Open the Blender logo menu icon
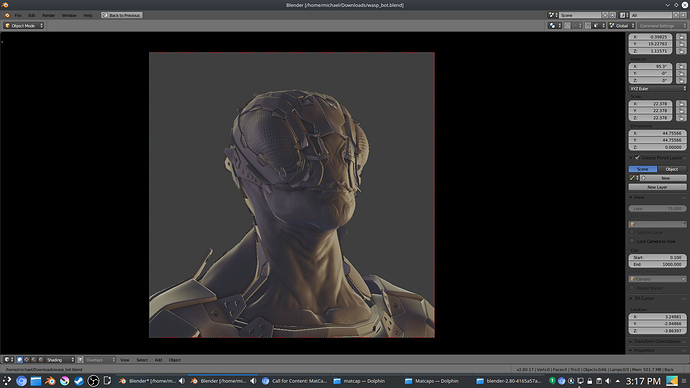The width and height of the screenshot is (690, 388). coord(7,15)
